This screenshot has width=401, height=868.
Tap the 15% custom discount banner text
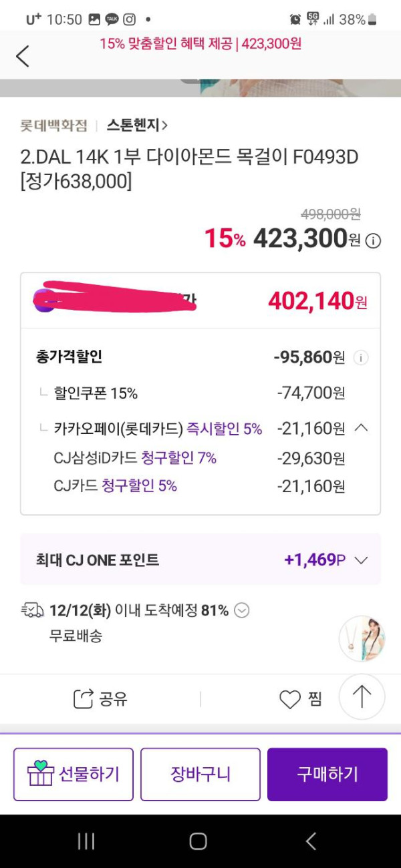200,44
